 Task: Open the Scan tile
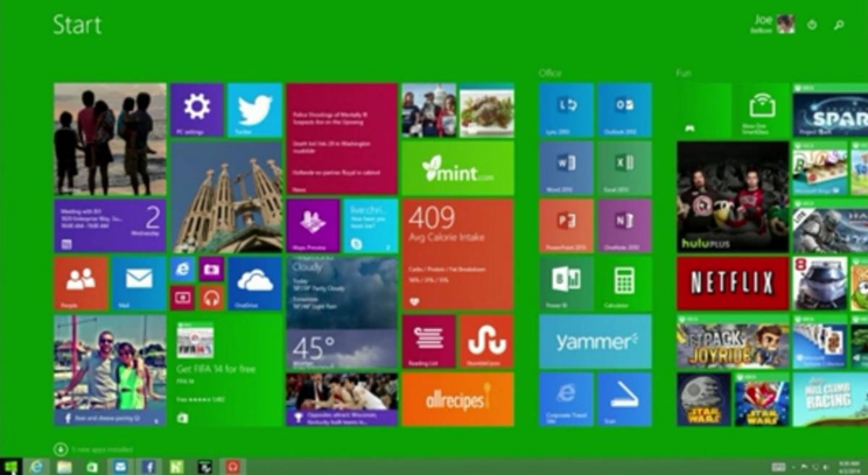tap(624, 399)
